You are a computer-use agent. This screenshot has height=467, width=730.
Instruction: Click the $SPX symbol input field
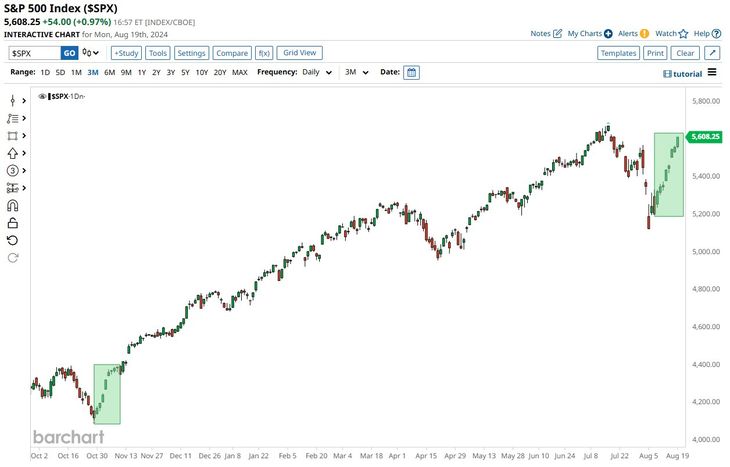point(33,53)
